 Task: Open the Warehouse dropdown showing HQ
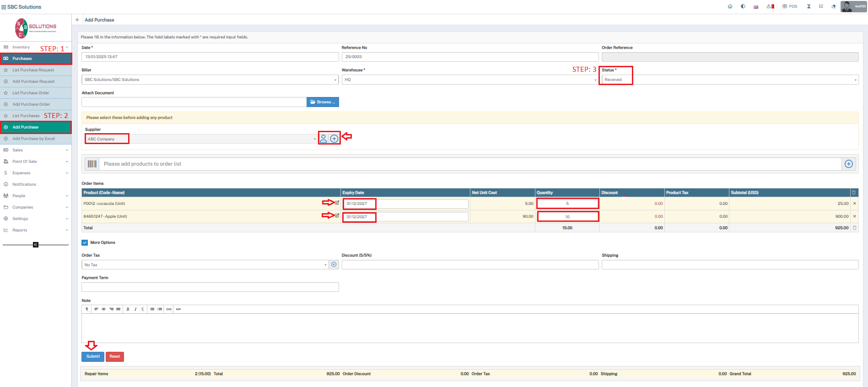[x=470, y=80]
